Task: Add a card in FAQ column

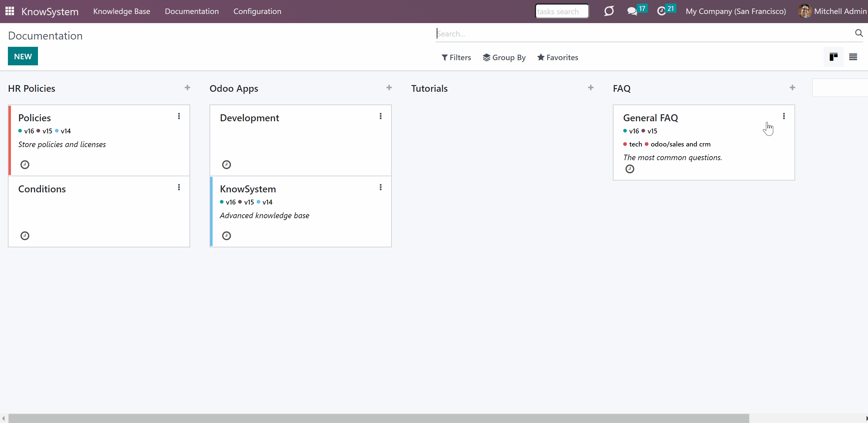Action: (792, 88)
